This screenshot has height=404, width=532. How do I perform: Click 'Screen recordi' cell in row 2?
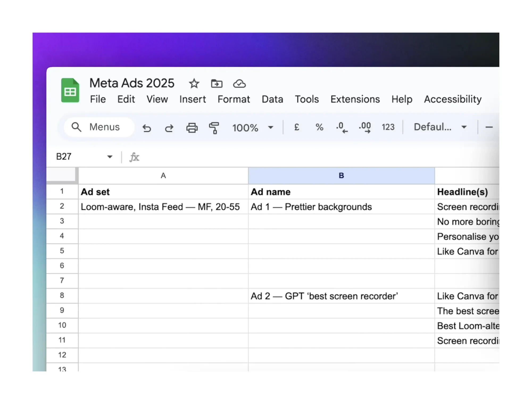coord(467,207)
